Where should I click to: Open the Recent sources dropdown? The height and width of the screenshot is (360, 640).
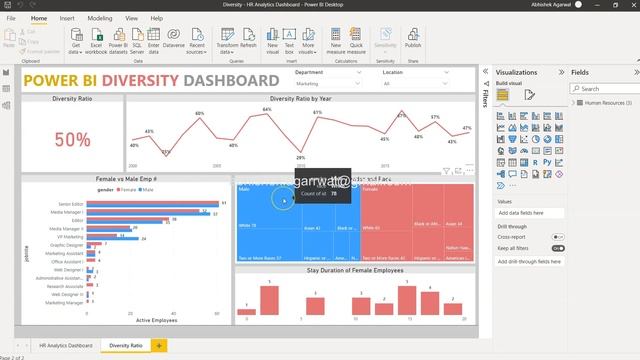197,41
